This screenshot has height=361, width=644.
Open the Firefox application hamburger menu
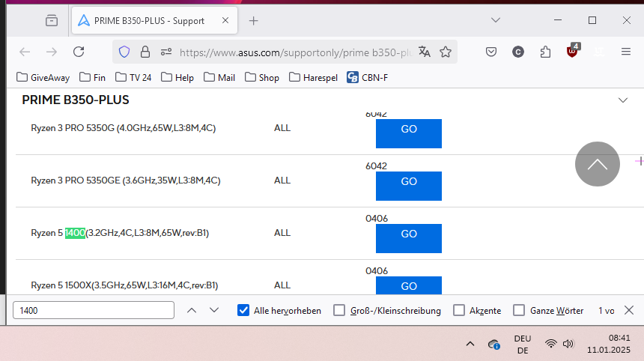tap(626, 52)
